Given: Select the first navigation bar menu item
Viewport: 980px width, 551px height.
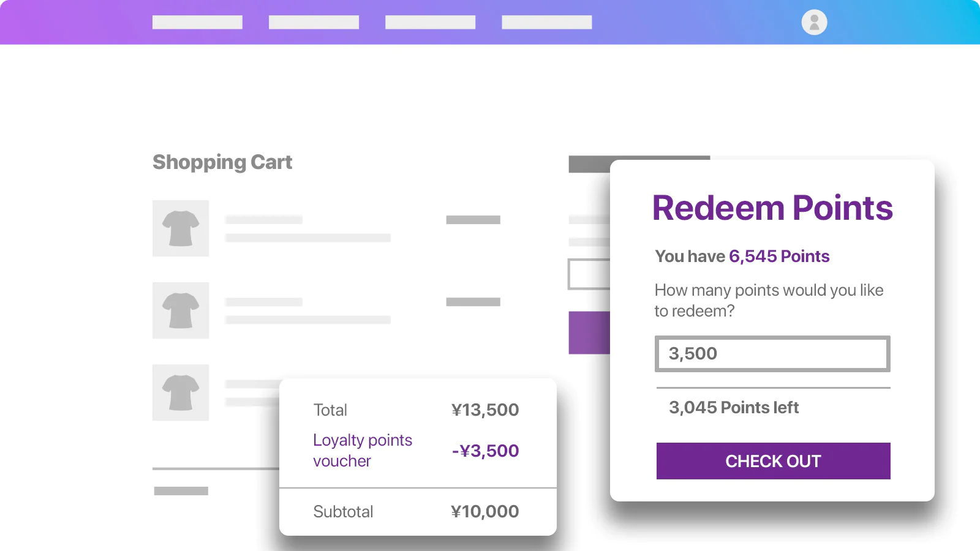Looking at the screenshot, I should click(197, 22).
